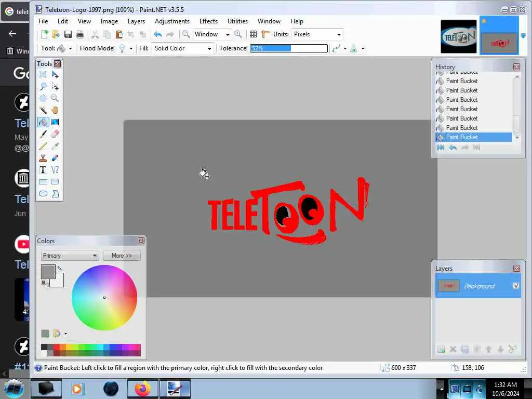
Task: Select the Ellipse shape tool
Action: coord(43,194)
